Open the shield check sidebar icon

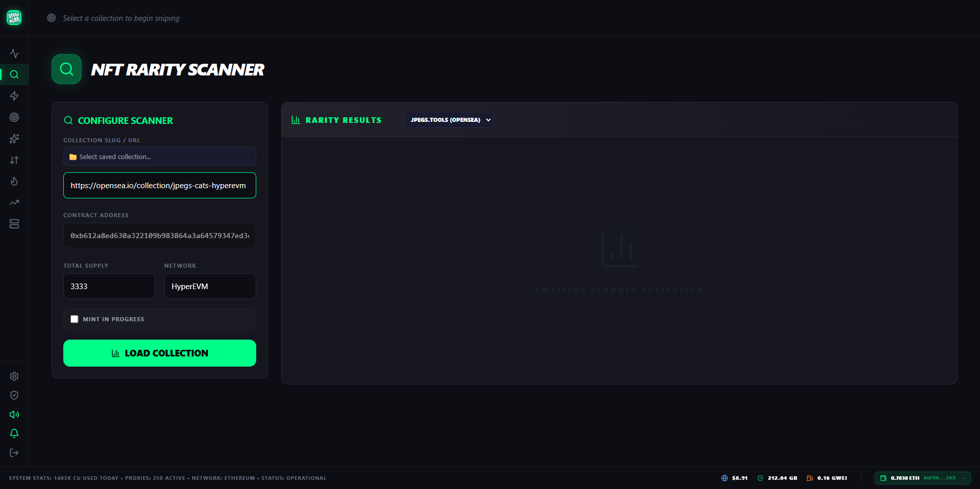[x=14, y=395]
